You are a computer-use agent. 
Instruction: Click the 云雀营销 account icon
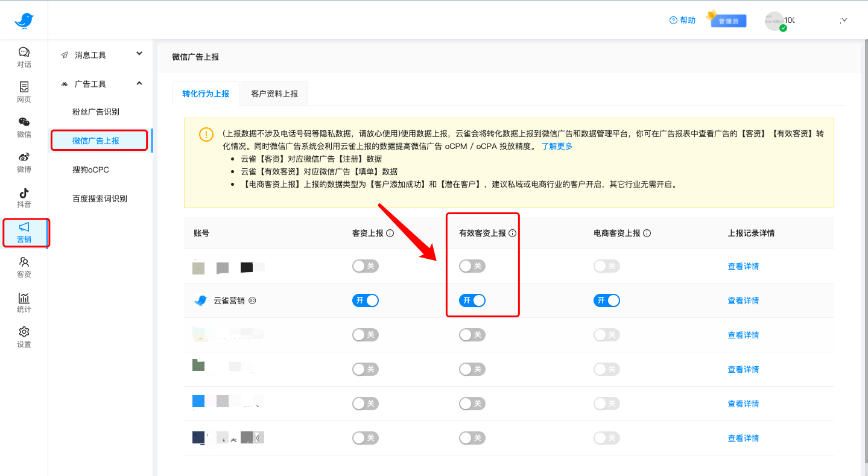coord(200,300)
